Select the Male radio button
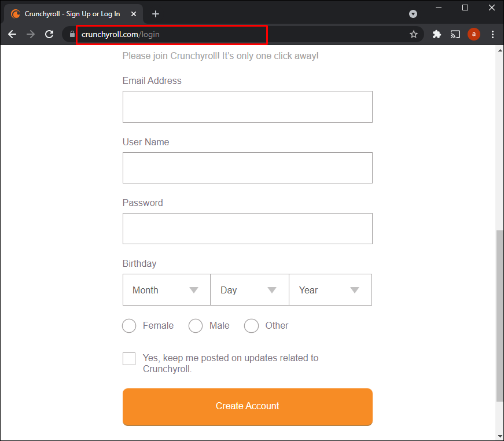The height and width of the screenshot is (441, 504). click(x=196, y=326)
